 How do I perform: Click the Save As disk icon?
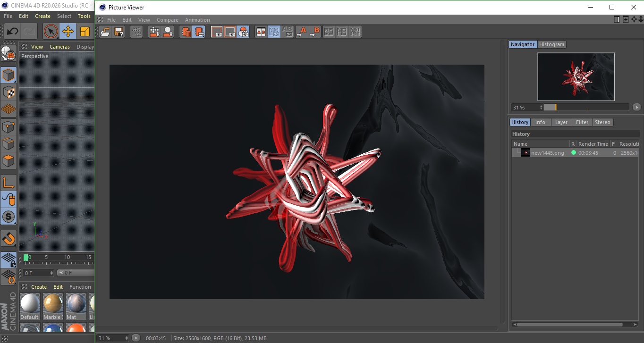119,32
